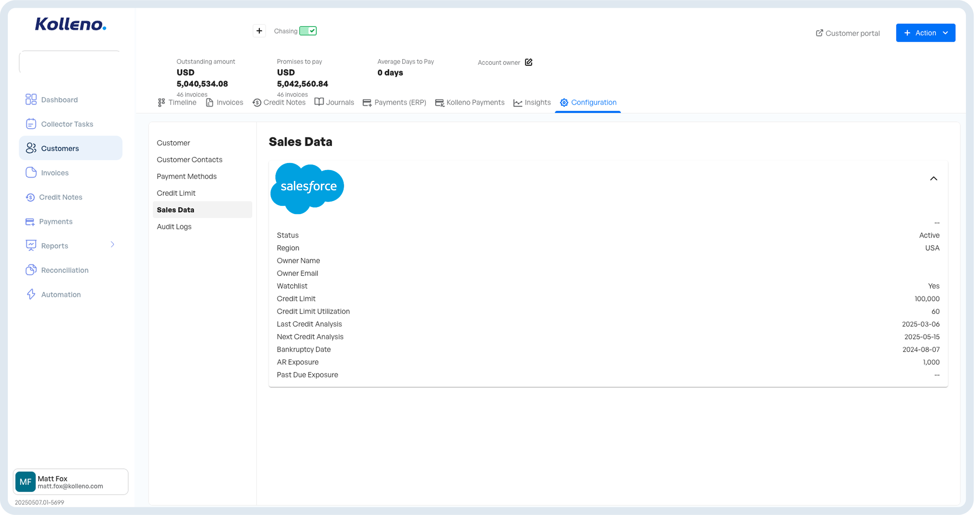Image resolution: width=980 pixels, height=515 pixels.
Task: Open the Customers section icon
Action: tap(31, 148)
